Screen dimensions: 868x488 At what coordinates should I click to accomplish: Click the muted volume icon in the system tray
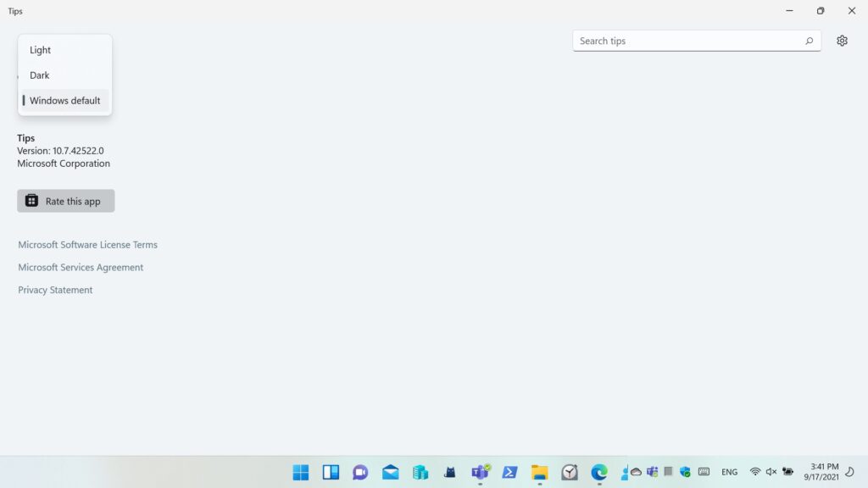coord(771,472)
